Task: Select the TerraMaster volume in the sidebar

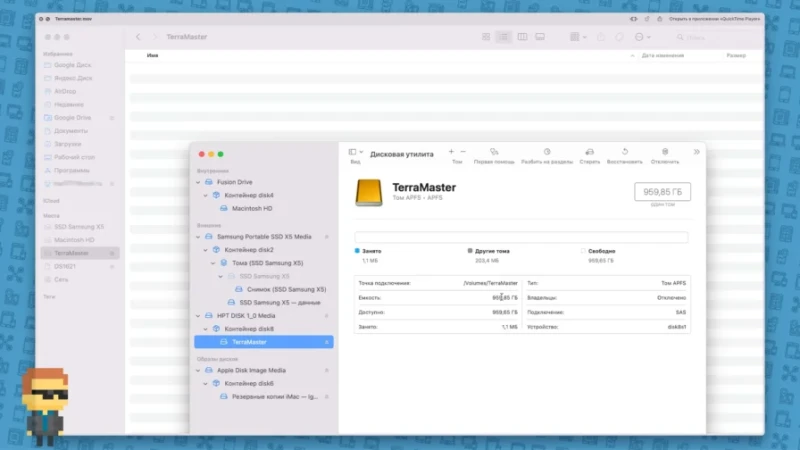Action: [264, 342]
